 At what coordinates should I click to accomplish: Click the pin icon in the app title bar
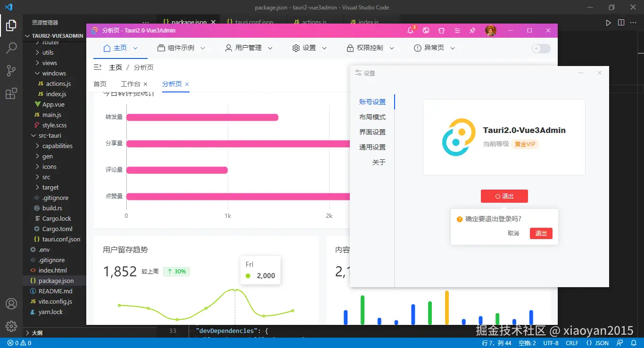(472, 30)
